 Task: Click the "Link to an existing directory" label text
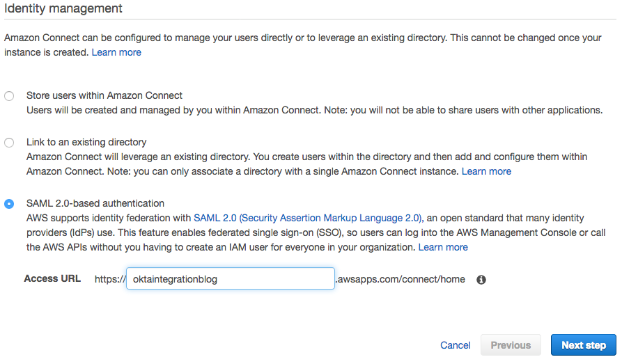click(x=86, y=142)
